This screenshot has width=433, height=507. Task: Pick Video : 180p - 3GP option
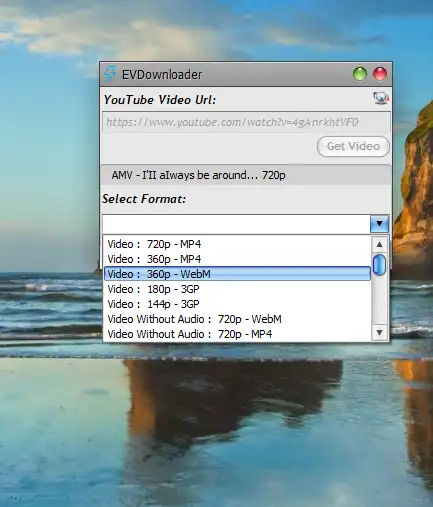237,289
